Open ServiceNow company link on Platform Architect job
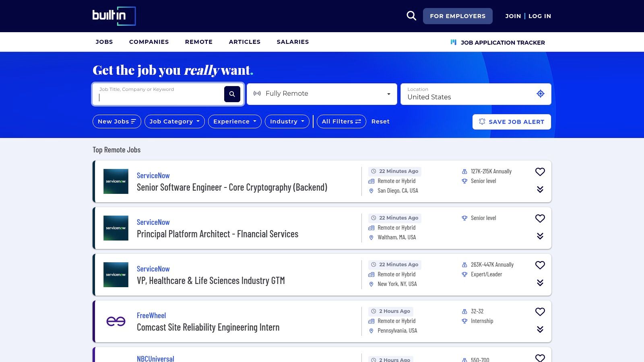Viewport: 644px width, 362px height. click(x=153, y=222)
